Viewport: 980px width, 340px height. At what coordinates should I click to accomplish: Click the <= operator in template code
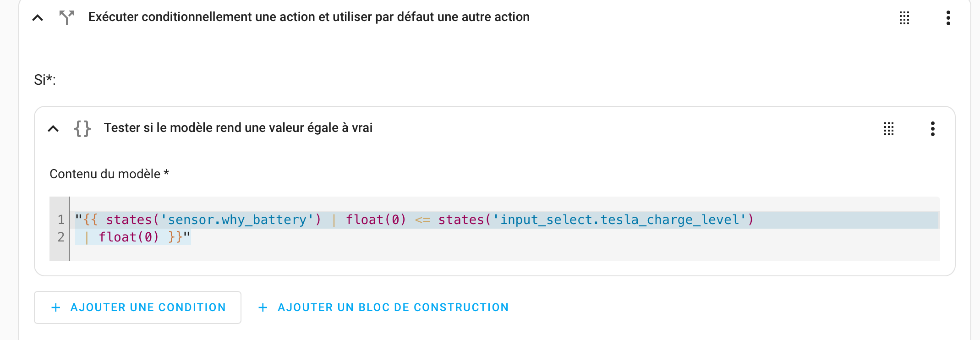422,220
